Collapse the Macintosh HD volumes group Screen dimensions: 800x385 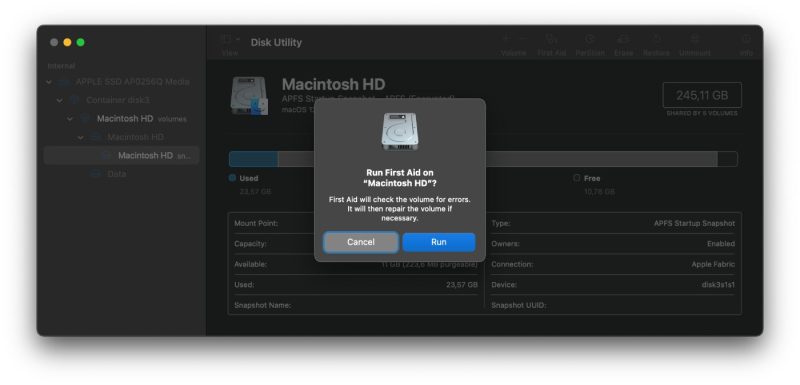coord(70,119)
